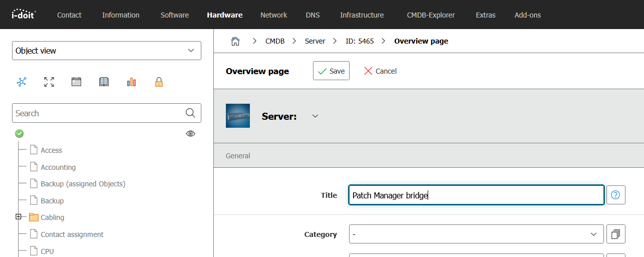Open the Access category

[x=52, y=150]
